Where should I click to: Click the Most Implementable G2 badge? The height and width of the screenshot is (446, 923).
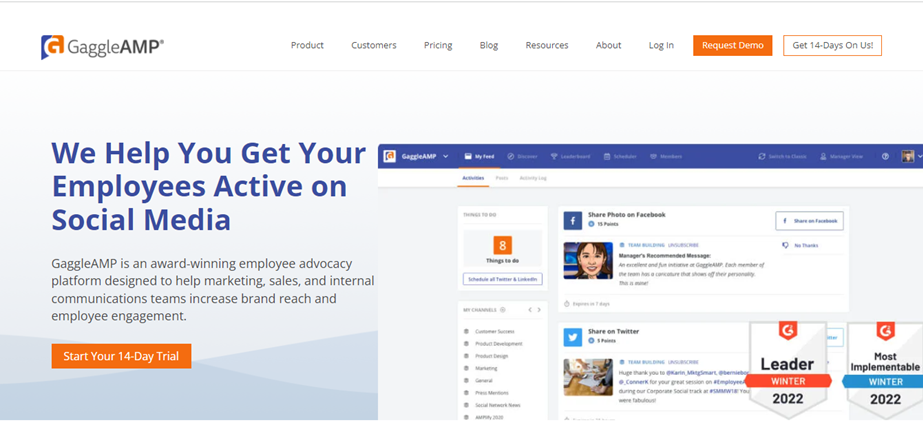click(885, 368)
